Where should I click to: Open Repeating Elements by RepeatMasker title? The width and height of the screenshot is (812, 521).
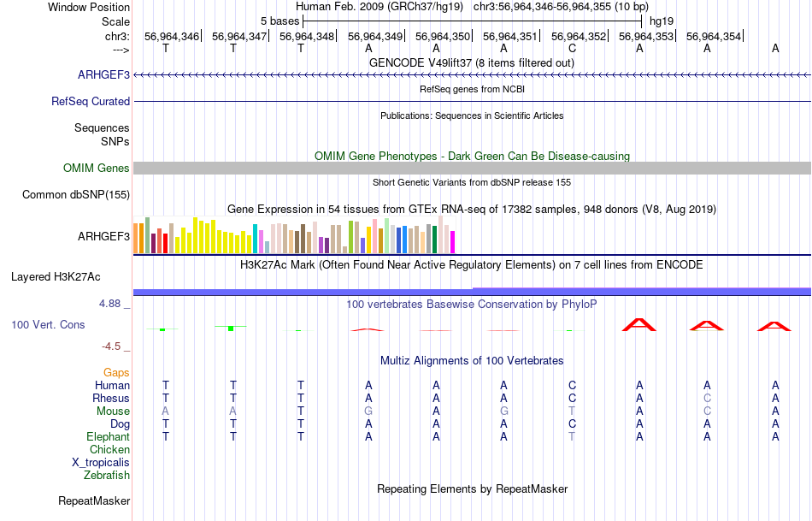pos(473,488)
